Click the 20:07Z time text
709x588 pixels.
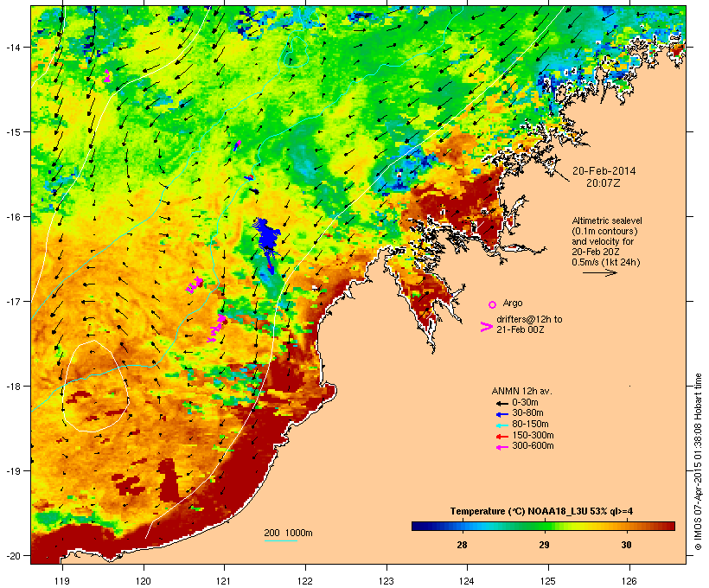coord(604,183)
